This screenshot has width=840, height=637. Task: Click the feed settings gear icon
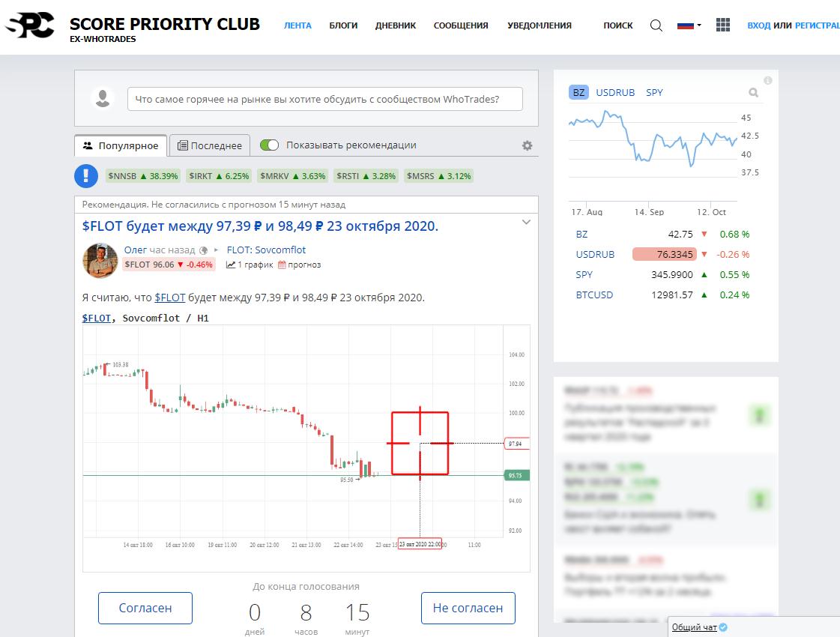click(527, 145)
